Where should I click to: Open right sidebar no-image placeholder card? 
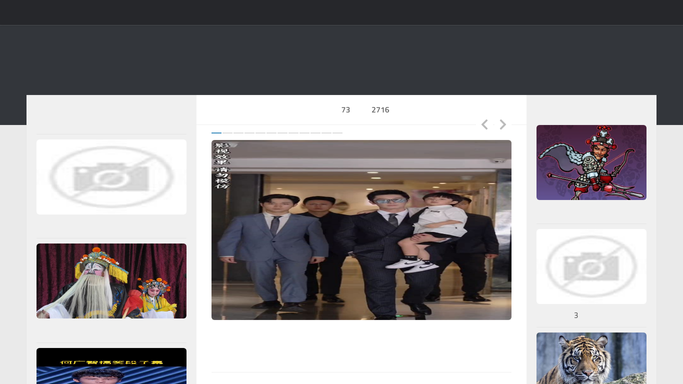[591, 266]
